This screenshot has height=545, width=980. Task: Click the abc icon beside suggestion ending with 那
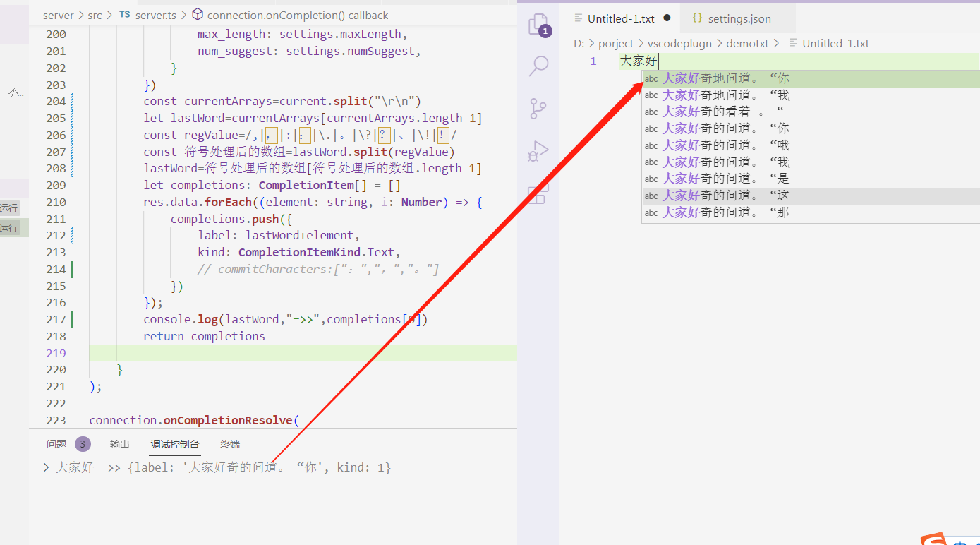pyautogui.click(x=651, y=212)
